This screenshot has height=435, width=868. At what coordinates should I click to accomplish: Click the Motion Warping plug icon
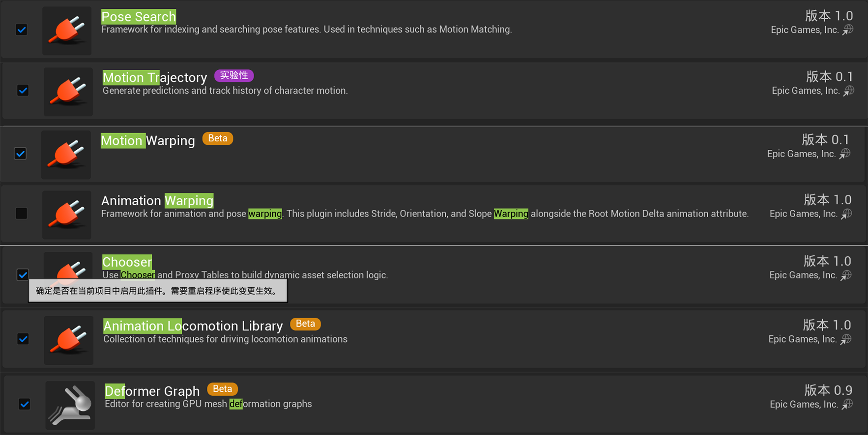click(66, 155)
